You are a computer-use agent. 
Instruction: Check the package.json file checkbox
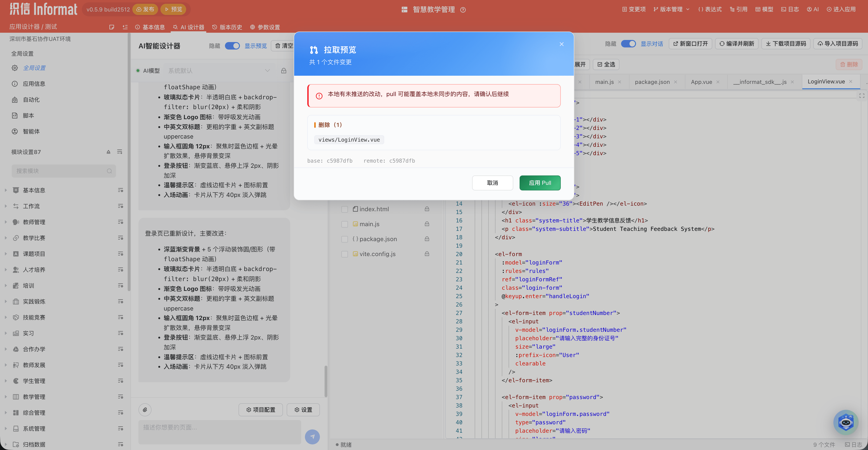coord(344,239)
